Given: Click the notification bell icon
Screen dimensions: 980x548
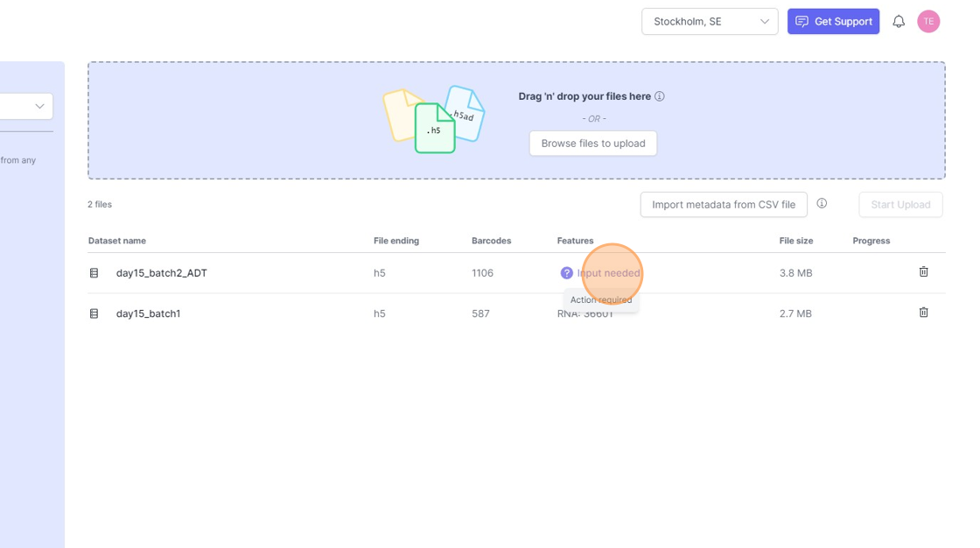Looking at the screenshot, I should point(899,22).
